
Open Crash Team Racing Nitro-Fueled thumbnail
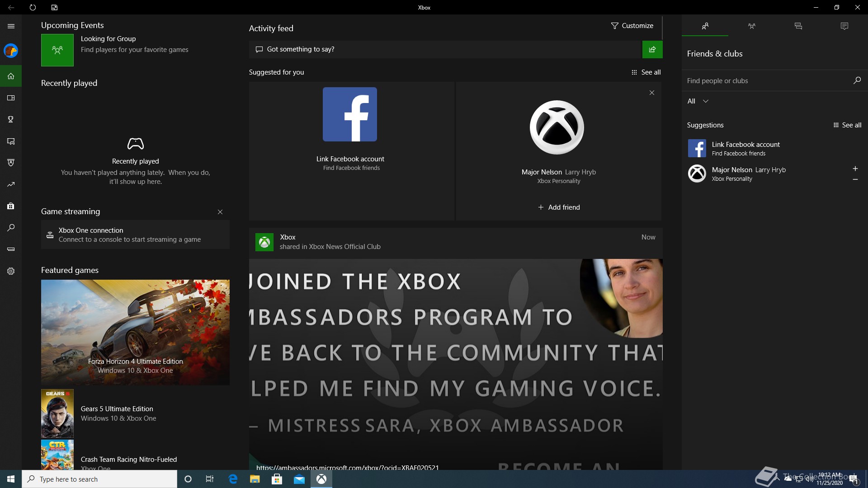[x=57, y=455]
